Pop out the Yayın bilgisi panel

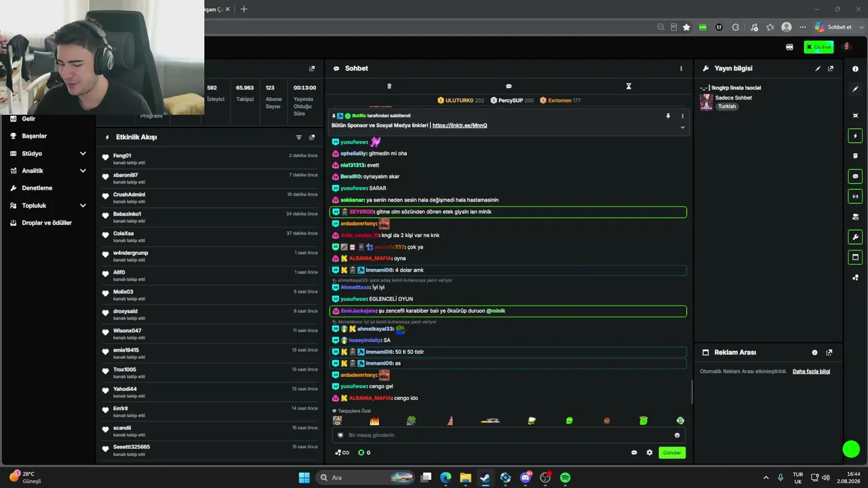click(831, 68)
